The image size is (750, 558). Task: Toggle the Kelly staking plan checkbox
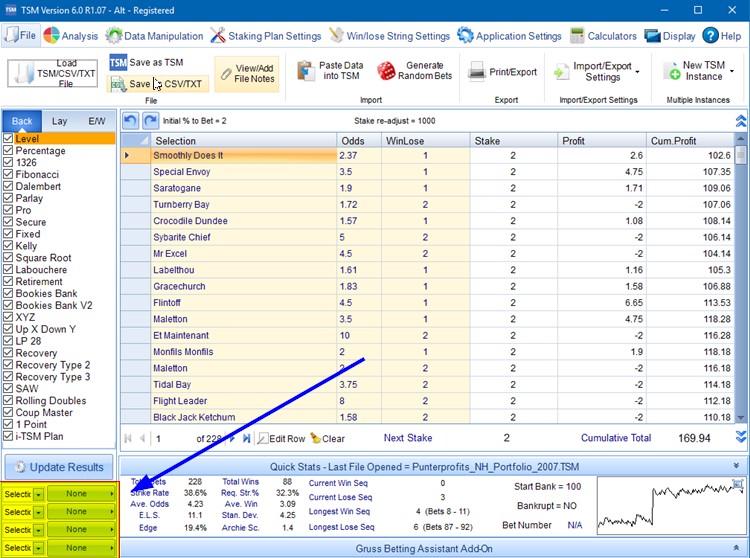tap(9, 245)
